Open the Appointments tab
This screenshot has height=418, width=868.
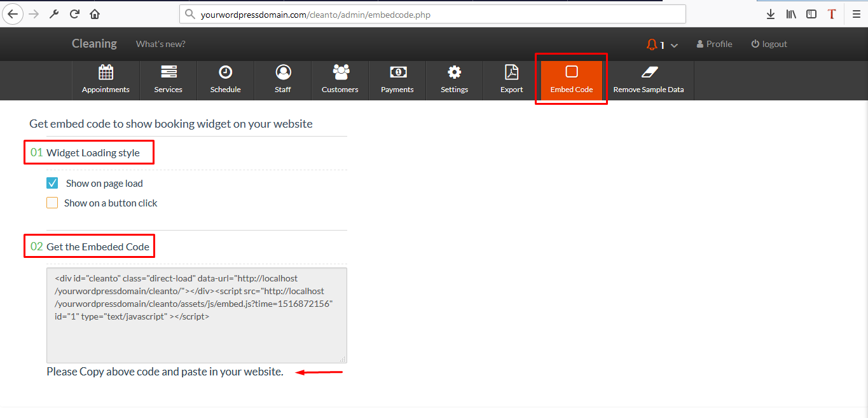pos(106,81)
